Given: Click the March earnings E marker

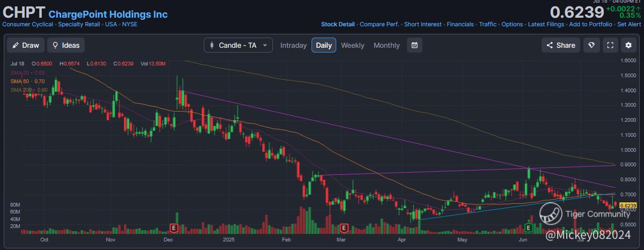Looking at the screenshot, I should (x=343, y=228).
